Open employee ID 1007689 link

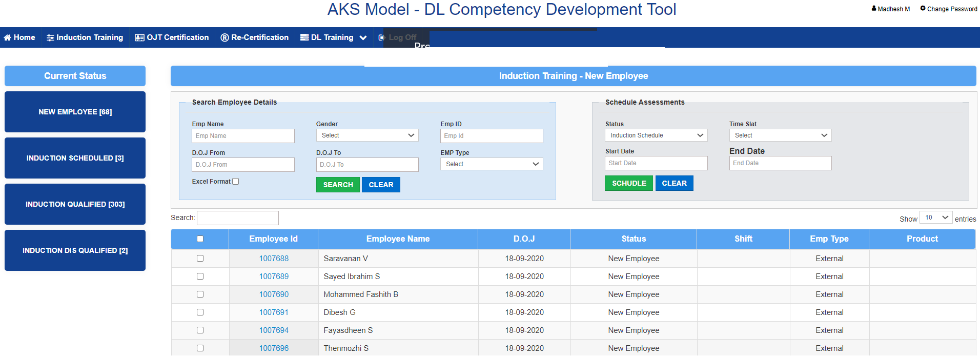tap(274, 276)
